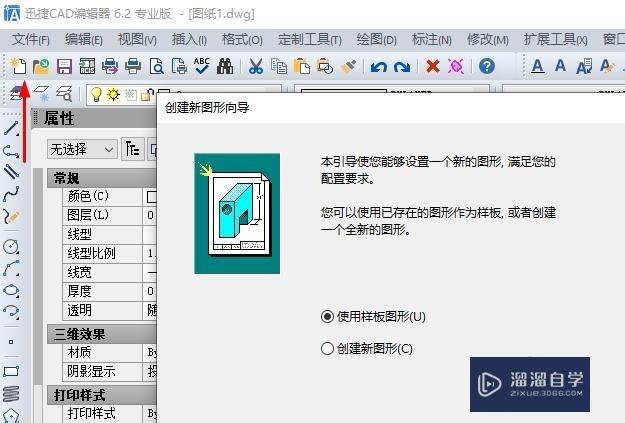
Task: Click the 阴影显示 property row
Action: point(110,372)
